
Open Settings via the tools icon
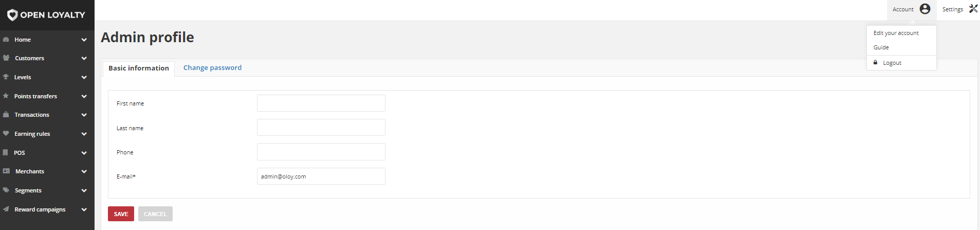973,9
